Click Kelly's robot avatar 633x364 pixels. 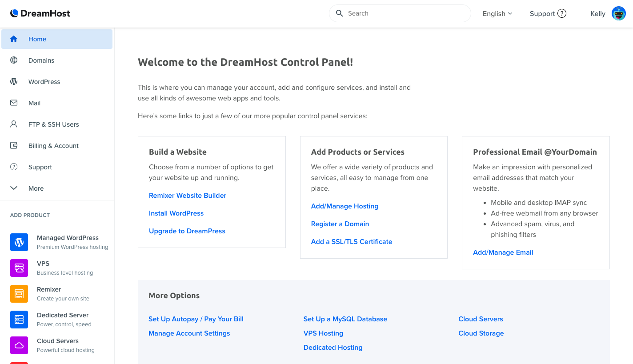click(x=619, y=13)
